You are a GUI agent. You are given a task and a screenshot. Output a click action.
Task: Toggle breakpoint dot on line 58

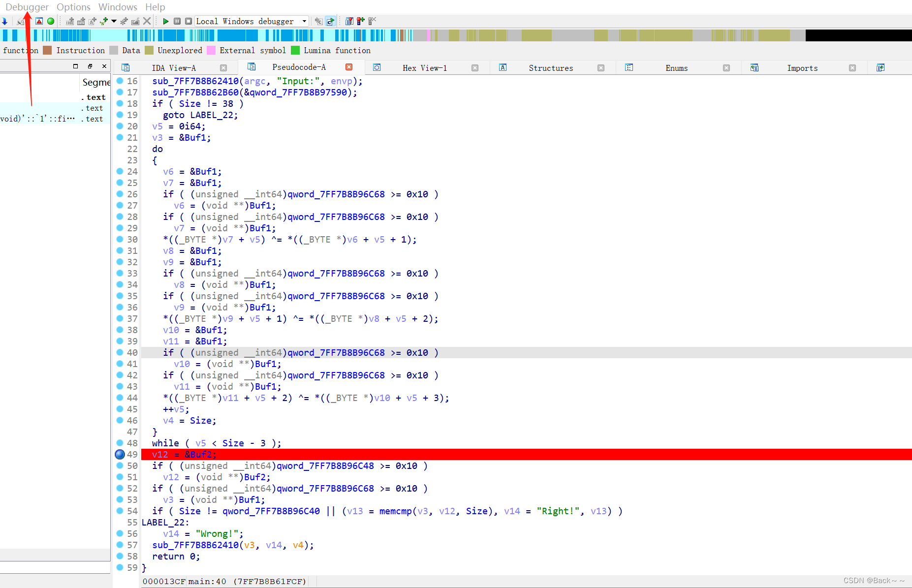[120, 556]
